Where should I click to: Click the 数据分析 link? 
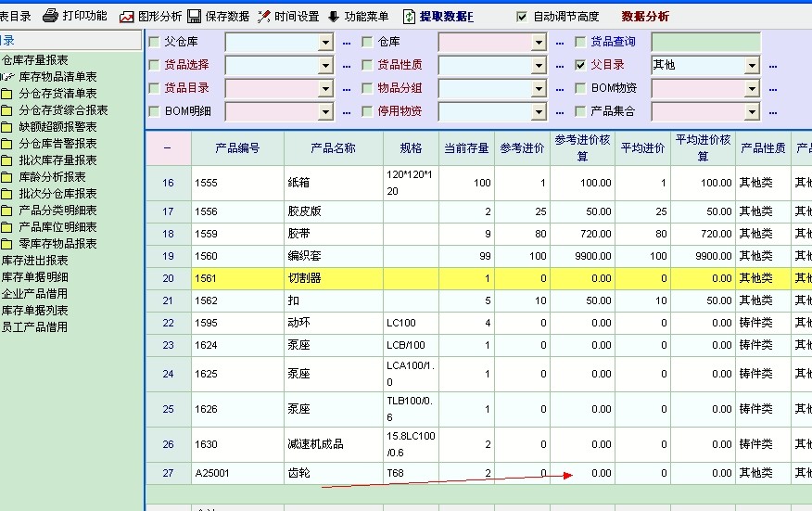click(645, 17)
